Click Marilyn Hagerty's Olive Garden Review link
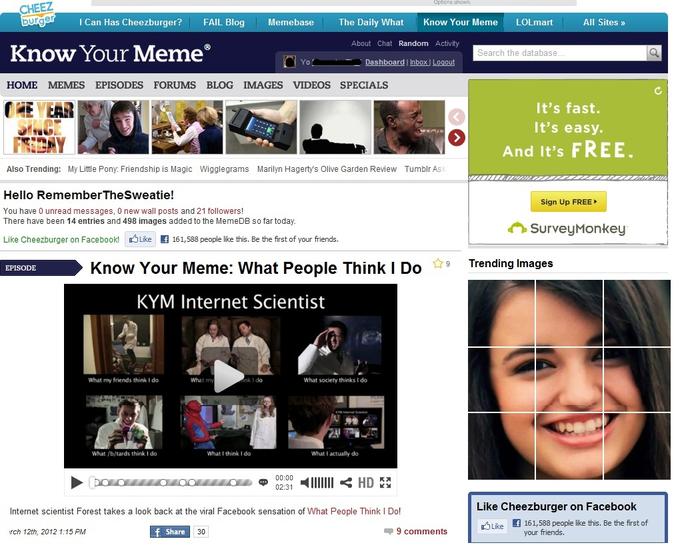 point(327,169)
